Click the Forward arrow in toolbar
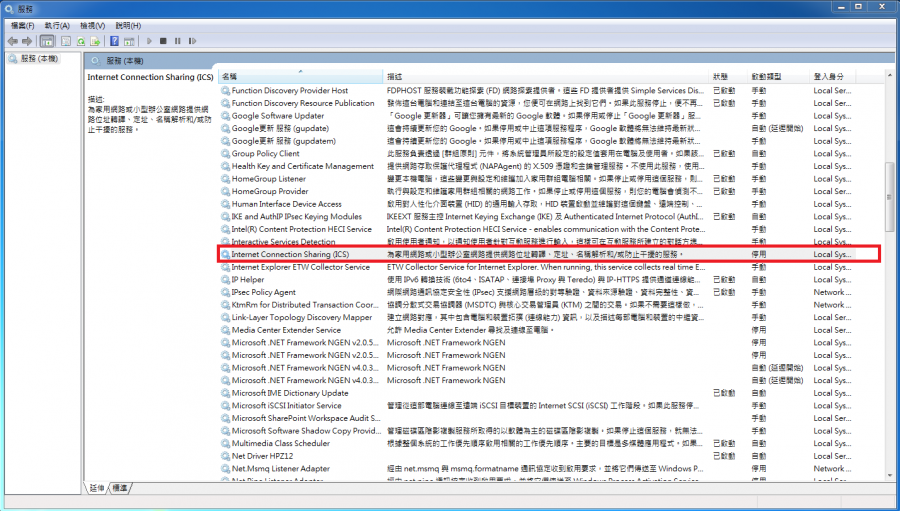This screenshot has height=511, width=900. coord(28,41)
